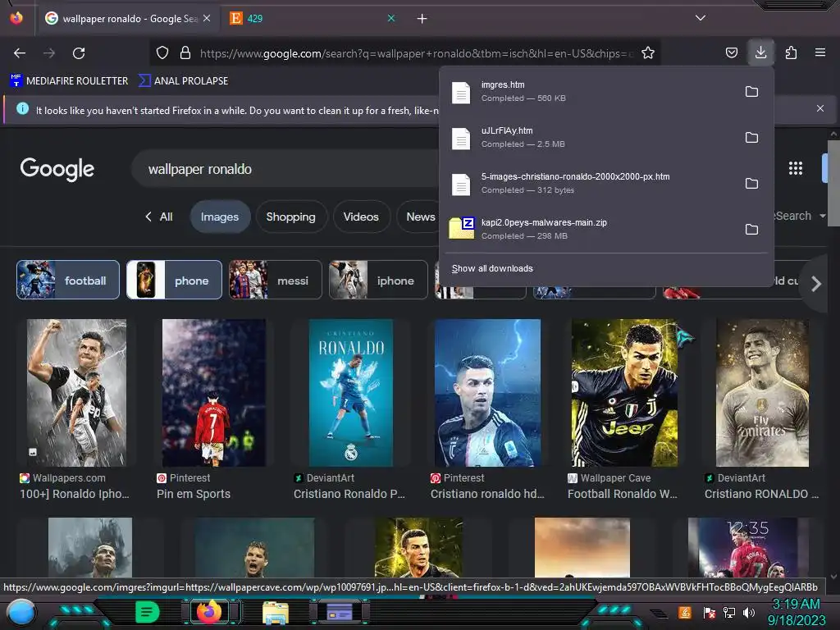840x630 pixels.
Task: Select the Images search tab
Action: click(220, 217)
